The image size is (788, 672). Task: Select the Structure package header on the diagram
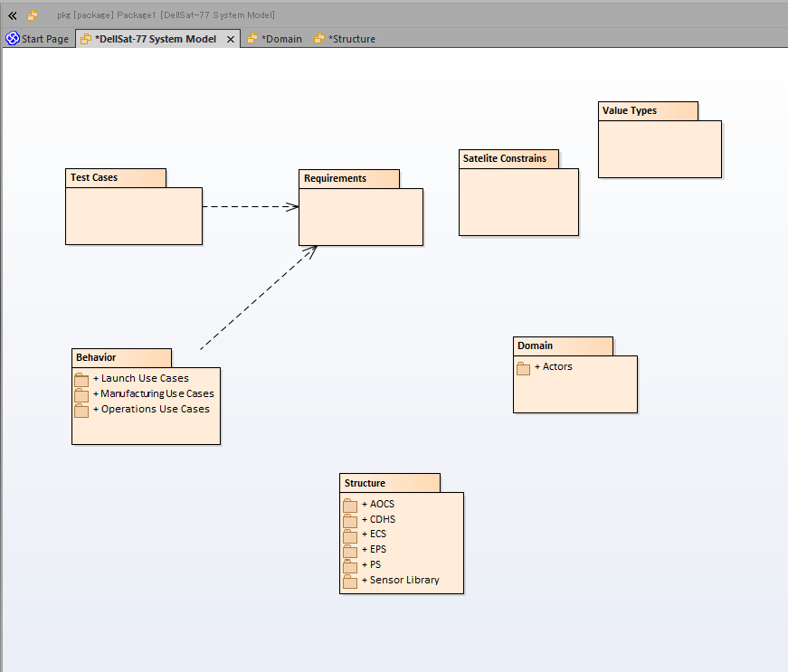[x=390, y=483]
